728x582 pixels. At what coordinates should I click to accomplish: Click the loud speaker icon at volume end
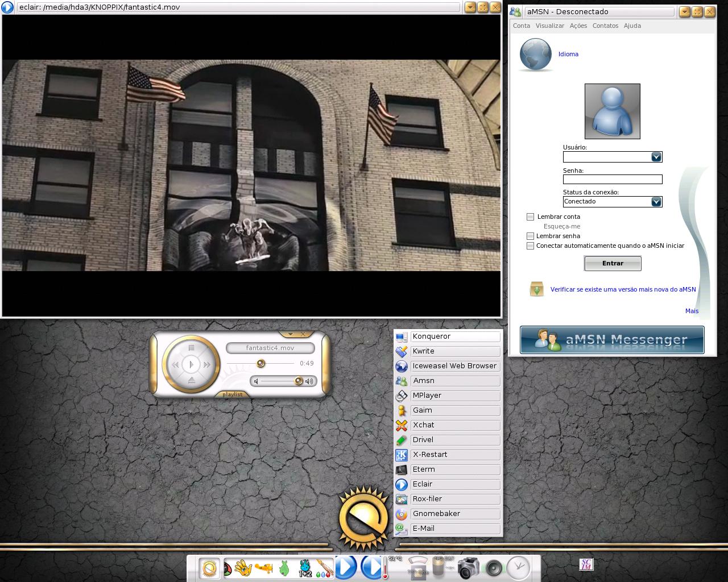point(309,381)
